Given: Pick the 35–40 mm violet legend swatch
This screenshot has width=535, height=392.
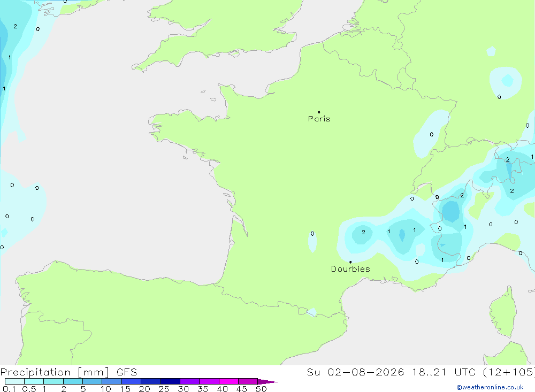Looking at the screenshot, I should tap(209, 381).
